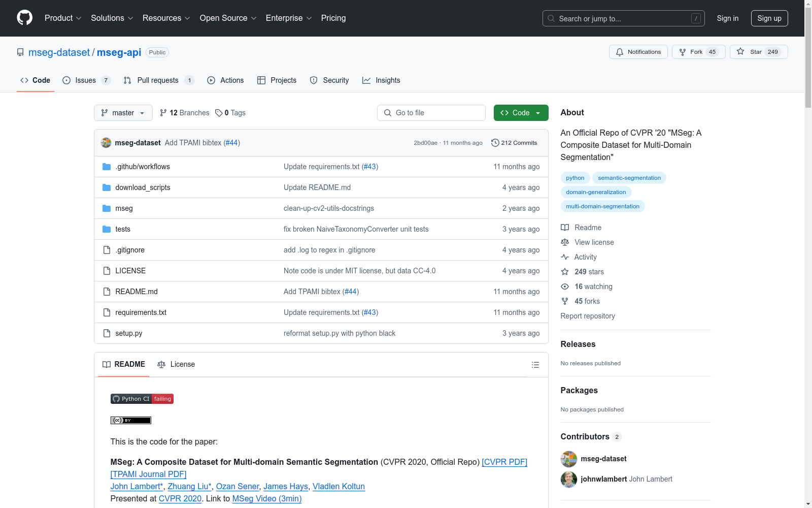Click the python topic tag
The image size is (812, 508).
575,178
